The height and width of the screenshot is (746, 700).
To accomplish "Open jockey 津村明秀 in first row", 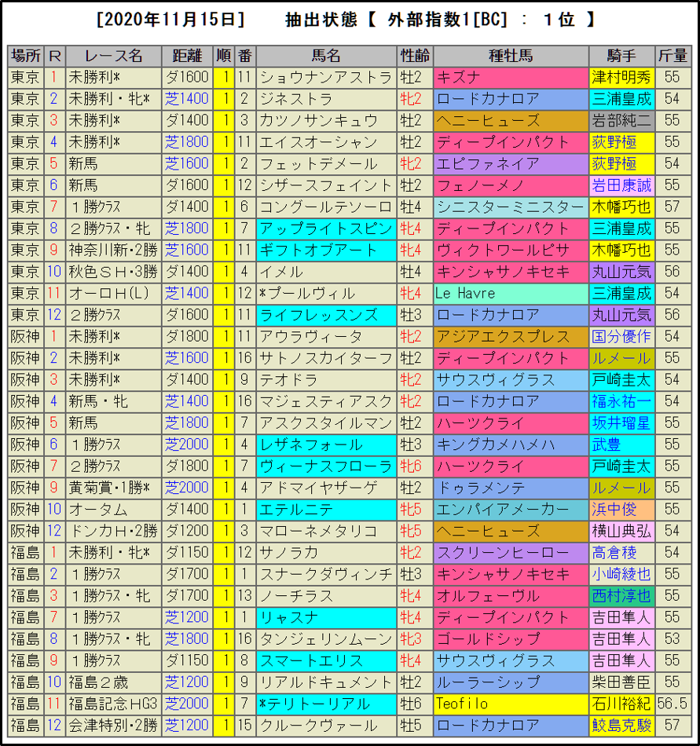I will (621, 77).
